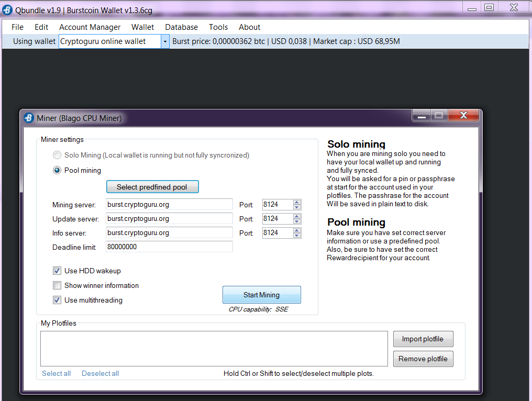Enable Show winner information checkbox

click(57, 285)
